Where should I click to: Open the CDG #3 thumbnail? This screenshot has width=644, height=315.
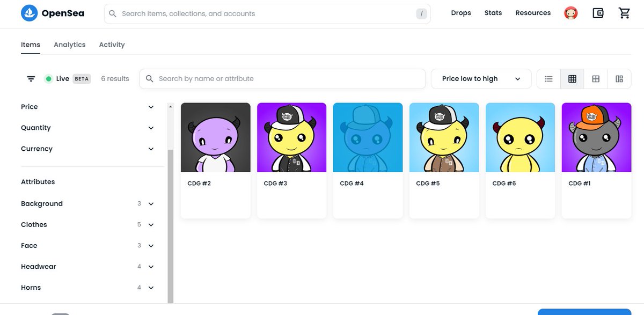tap(292, 137)
